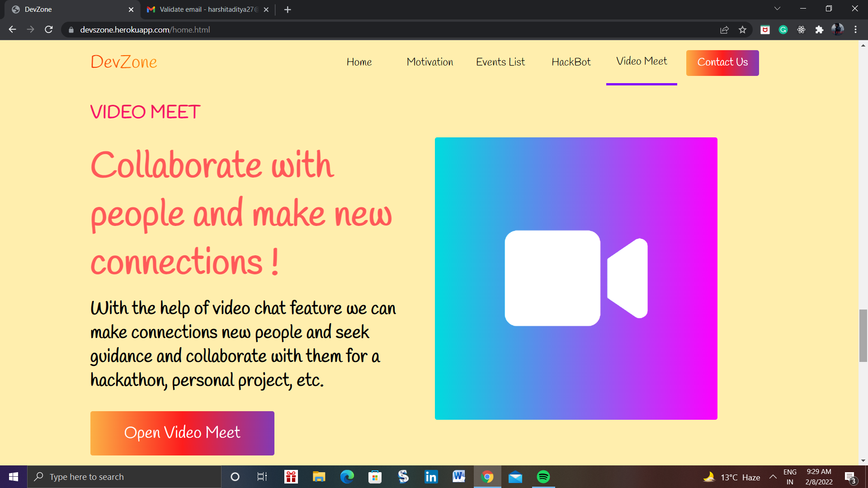868x488 pixels.
Task: Open the Events List nav link
Action: click(x=500, y=62)
